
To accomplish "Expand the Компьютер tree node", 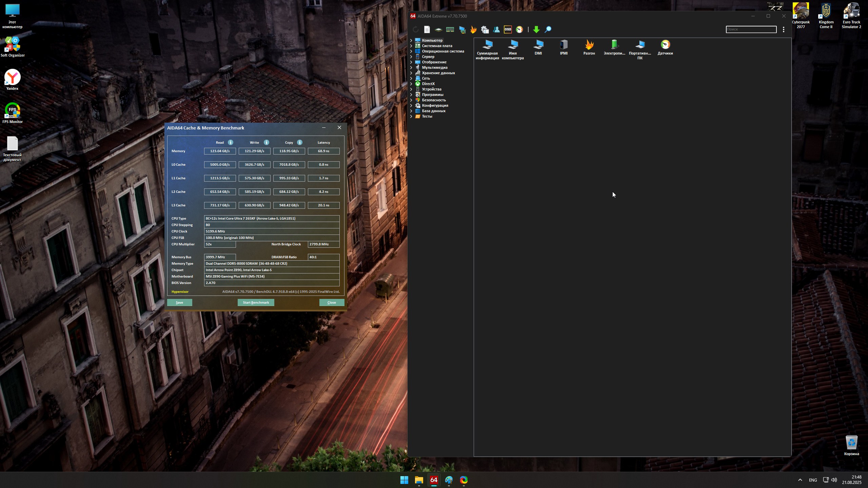I will pos(411,40).
